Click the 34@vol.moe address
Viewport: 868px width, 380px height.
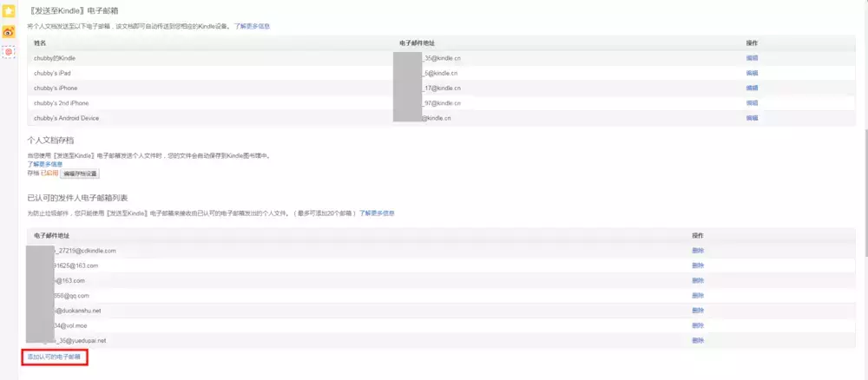tap(71, 325)
